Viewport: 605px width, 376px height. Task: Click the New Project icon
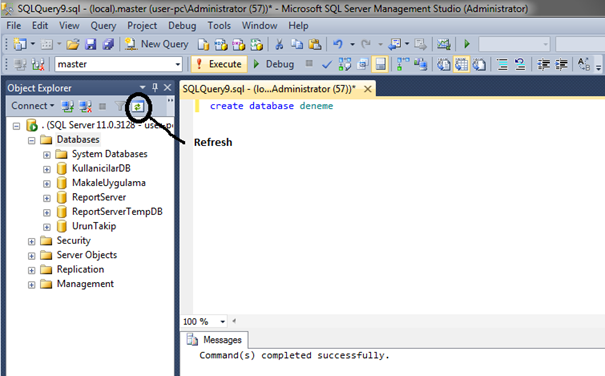coord(20,44)
